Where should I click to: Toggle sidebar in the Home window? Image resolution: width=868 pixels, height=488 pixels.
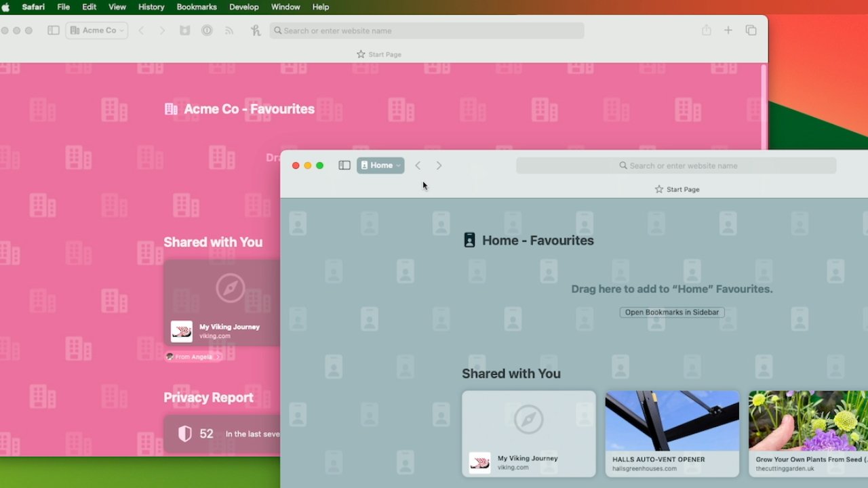(344, 165)
